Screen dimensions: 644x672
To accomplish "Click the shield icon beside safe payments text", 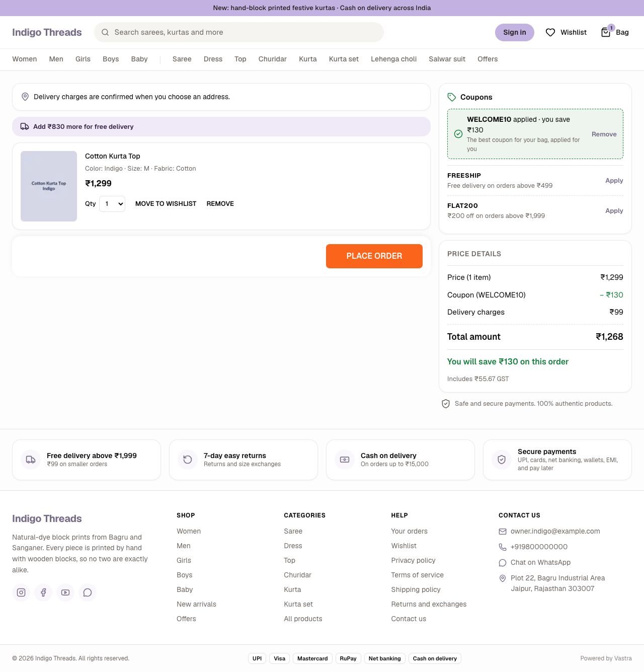I will [446, 404].
